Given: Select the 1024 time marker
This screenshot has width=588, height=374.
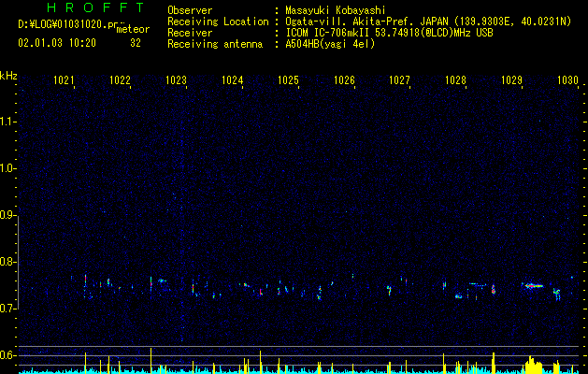Looking at the screenshot, I should (x=232, y=80).
